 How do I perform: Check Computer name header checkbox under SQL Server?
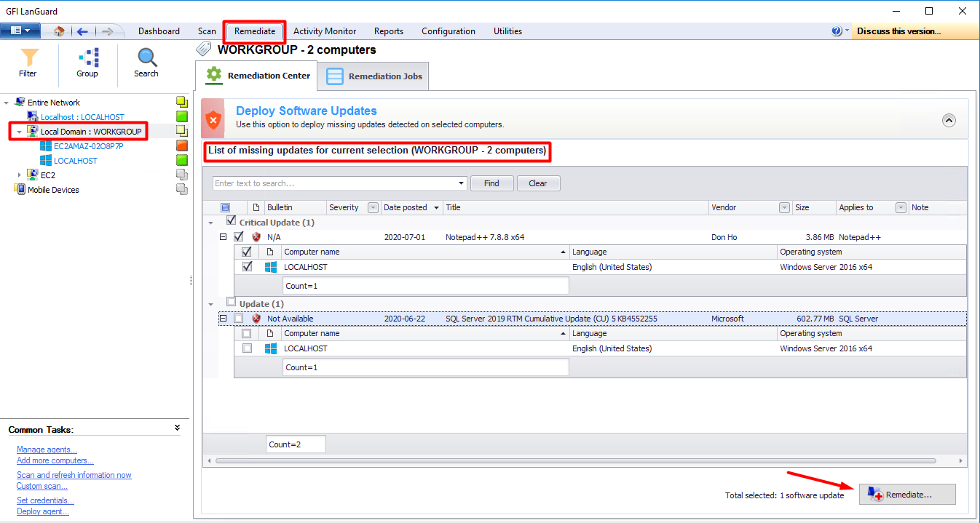coord(247,333)
